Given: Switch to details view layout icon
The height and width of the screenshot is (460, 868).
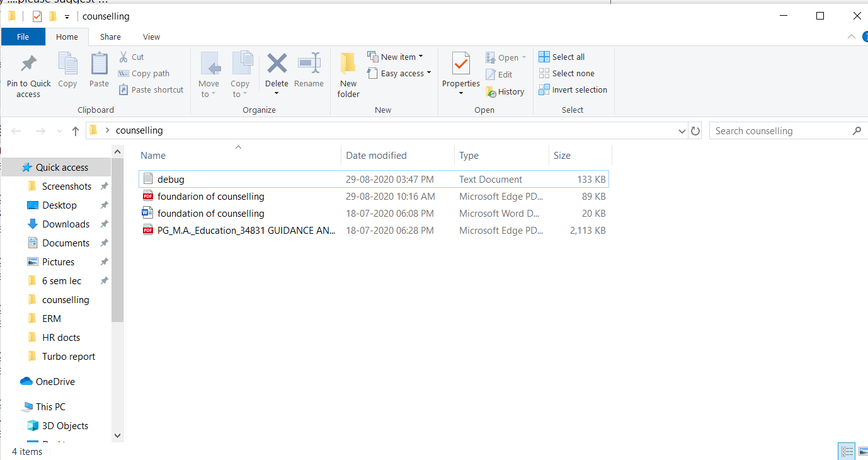Looking at the screenshot, I should [847, 452].
